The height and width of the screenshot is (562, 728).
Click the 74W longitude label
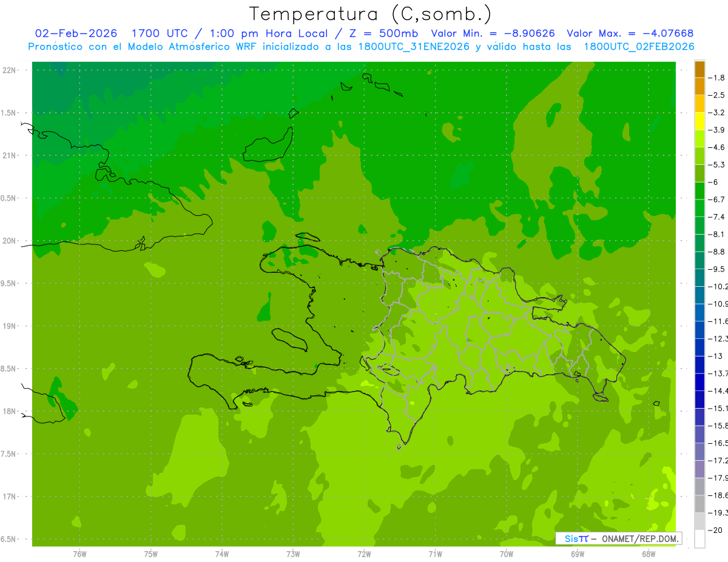[222, 554]
